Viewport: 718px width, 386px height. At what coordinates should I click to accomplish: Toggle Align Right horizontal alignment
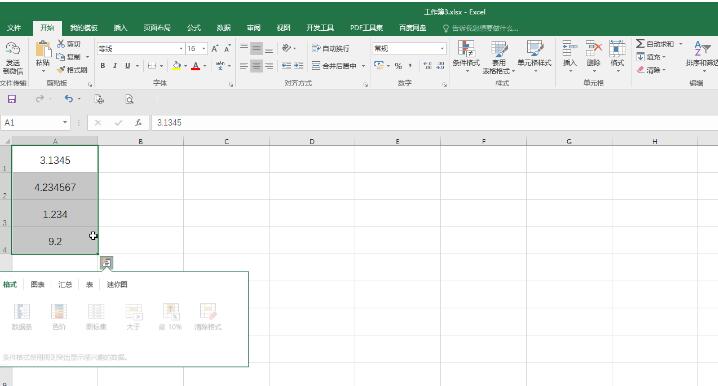(269, 66)
